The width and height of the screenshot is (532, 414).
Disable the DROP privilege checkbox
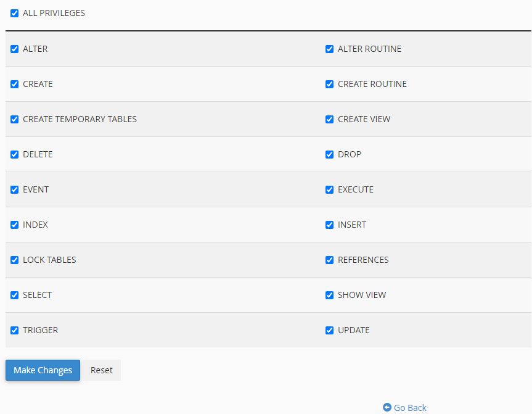click(x=330, y=154)
